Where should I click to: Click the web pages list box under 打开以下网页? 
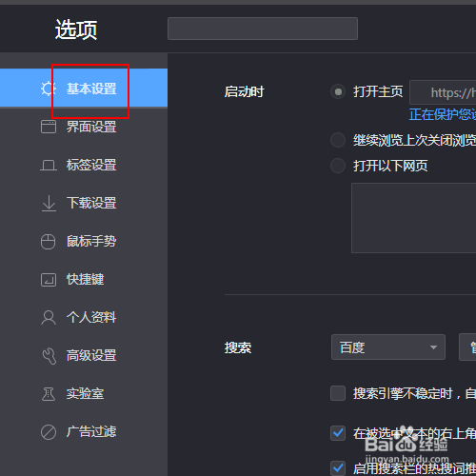[414, 218]
